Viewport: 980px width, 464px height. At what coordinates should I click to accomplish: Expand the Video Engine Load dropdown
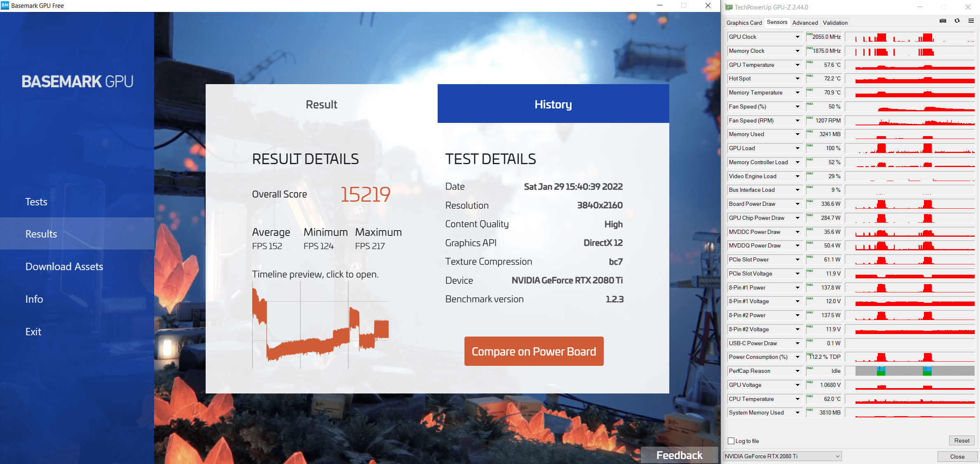(x=797, y=177)
